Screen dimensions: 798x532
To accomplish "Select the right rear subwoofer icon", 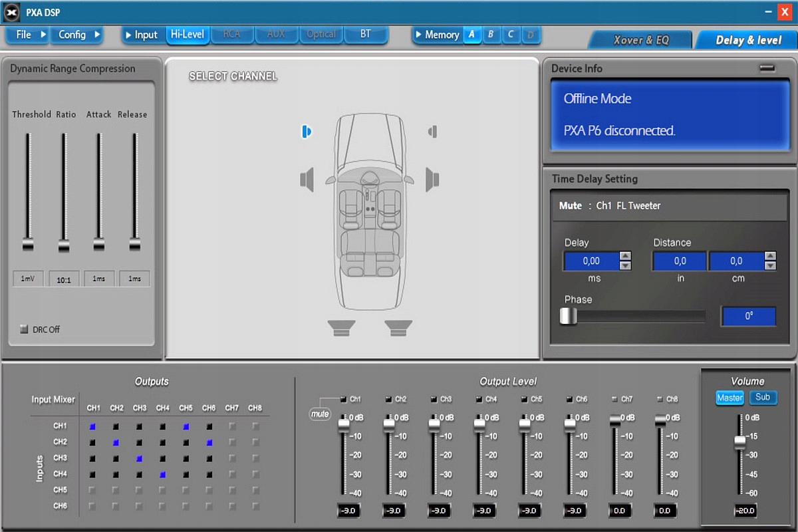I will pyautogui.click(x=398, y=328).
